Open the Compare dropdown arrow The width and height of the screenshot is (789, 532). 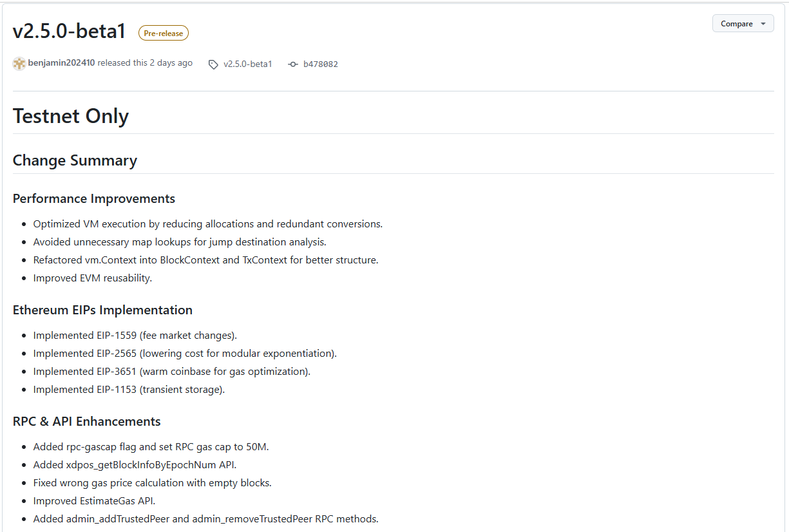pyautogui.click(x=763, y=23)
